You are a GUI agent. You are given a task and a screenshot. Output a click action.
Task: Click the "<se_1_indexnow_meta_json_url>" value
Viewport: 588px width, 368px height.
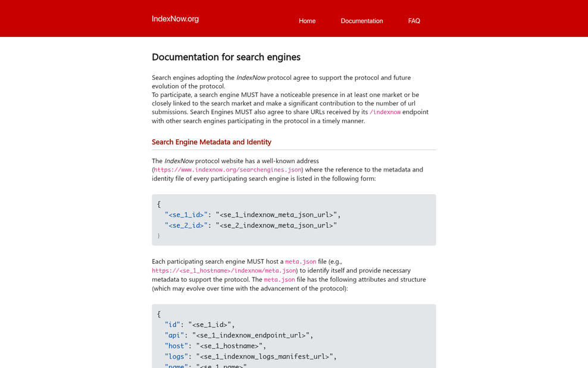(x=276, y=215)
